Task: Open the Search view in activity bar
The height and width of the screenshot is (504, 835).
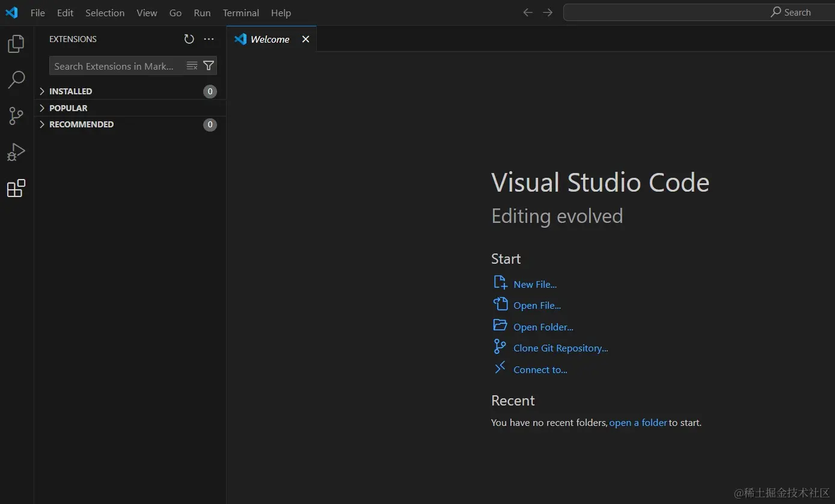Action: point(16,79)
